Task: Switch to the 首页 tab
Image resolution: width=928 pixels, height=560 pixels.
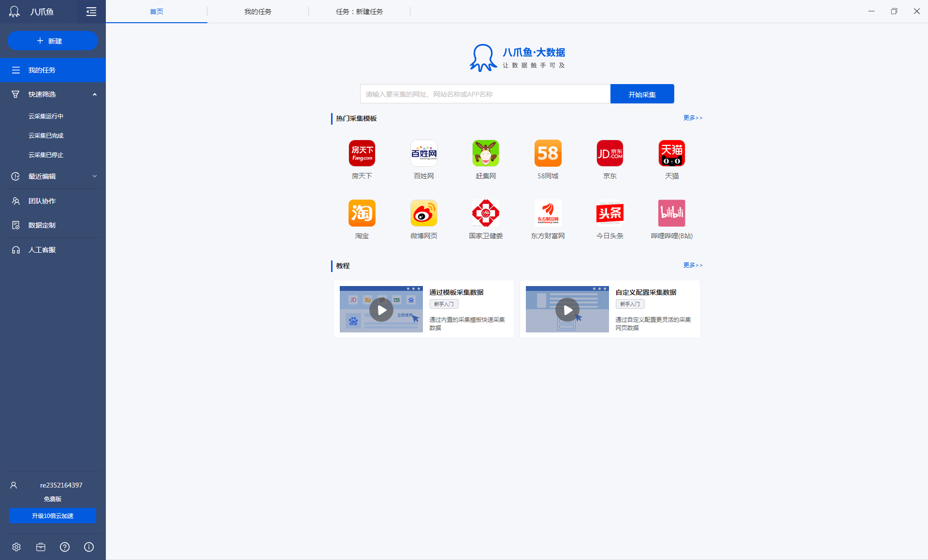Action: pos(157,12)
